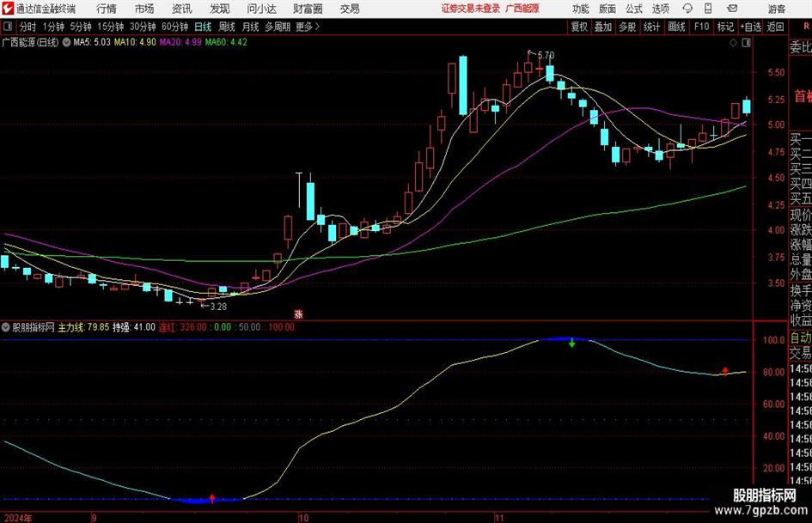Viewport: 812px width, 523px height.
Task: Open the 行情 menu
Action: tap(107, 9)
